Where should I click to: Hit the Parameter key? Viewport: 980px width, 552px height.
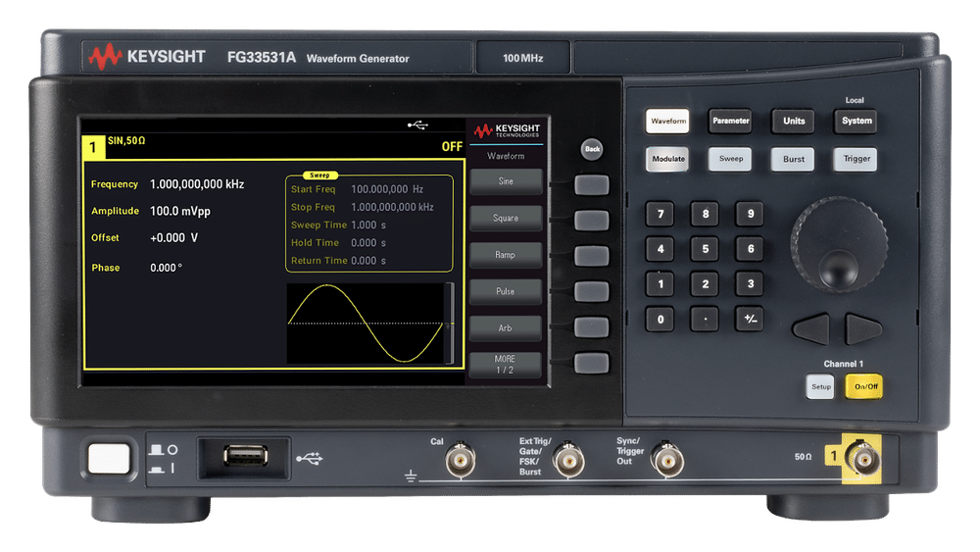(731, 122)
